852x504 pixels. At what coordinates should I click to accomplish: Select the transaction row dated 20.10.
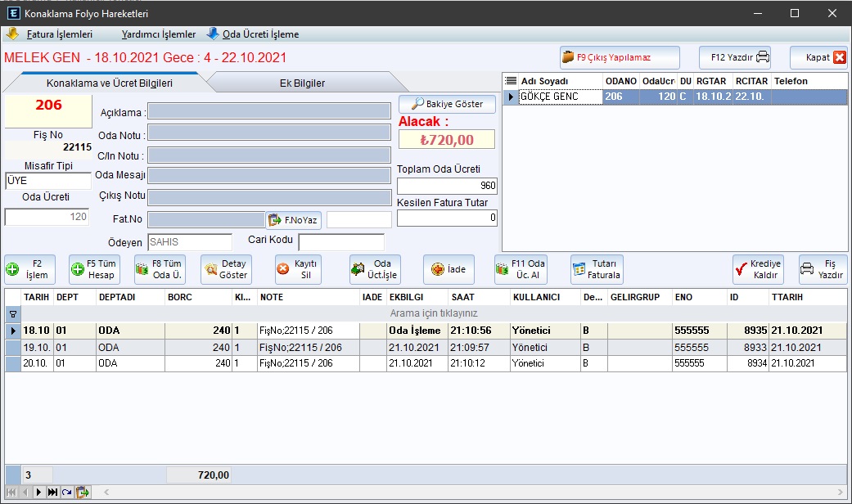[x=426, y=363]
